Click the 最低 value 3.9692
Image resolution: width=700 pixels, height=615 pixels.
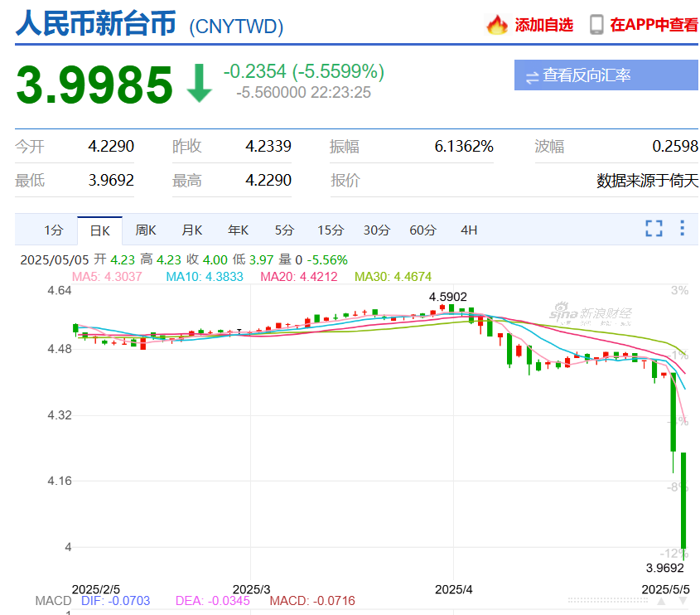click(x=111, y=180)
